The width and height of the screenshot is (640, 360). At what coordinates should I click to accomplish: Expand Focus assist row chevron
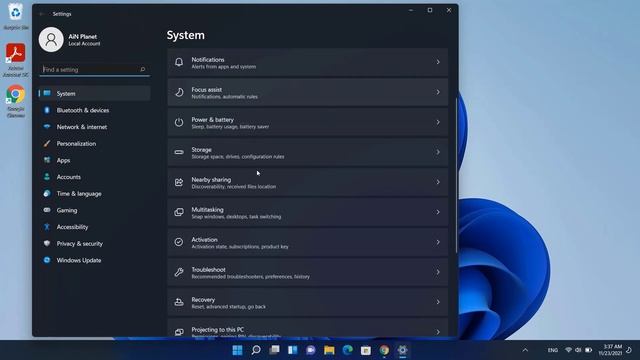coord(438,92)
